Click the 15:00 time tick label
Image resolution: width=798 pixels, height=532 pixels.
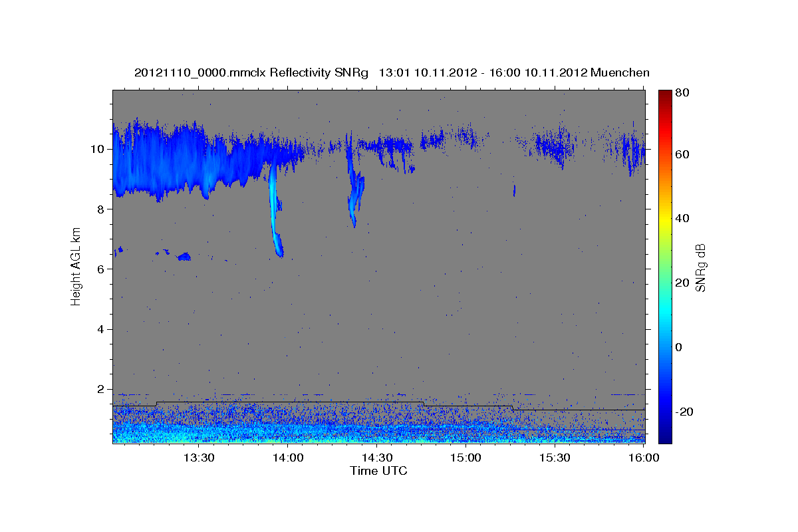pos(466,458)
